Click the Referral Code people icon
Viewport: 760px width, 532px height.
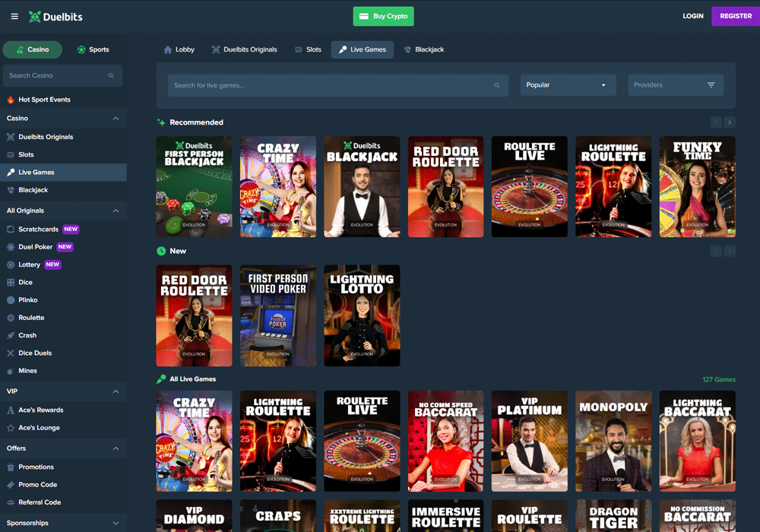tap(11, 502)
